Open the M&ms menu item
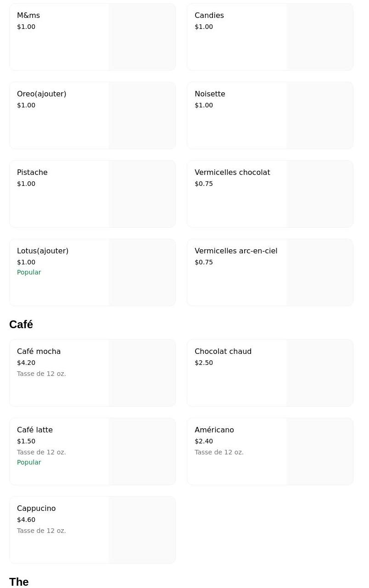This screenshot has height=588, width=369. point(60,37)
